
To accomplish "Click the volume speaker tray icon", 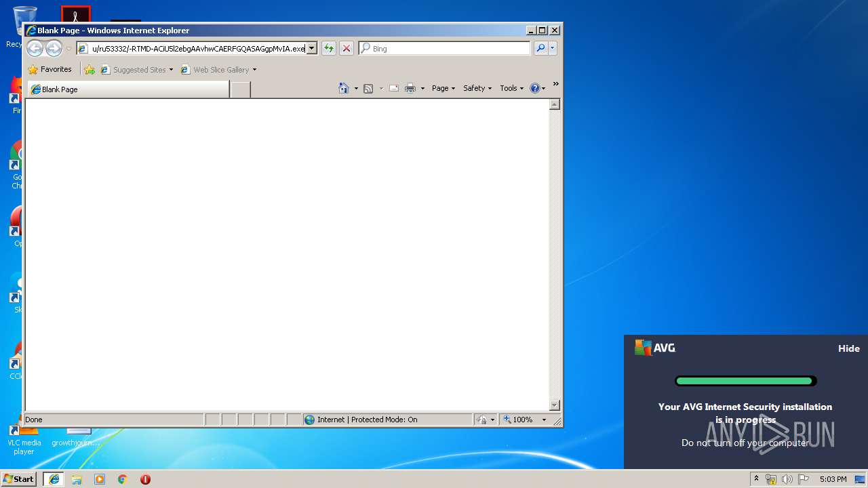I will pos(787,479).
